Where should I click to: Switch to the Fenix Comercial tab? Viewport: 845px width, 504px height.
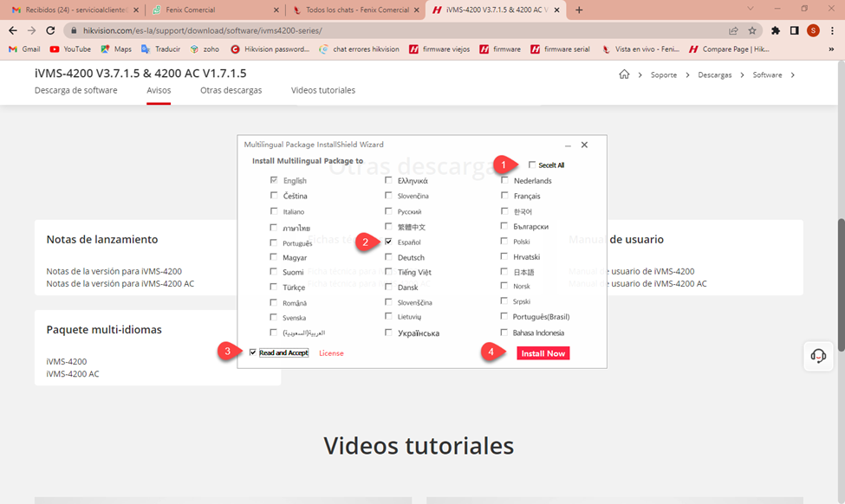pos(214,10)
